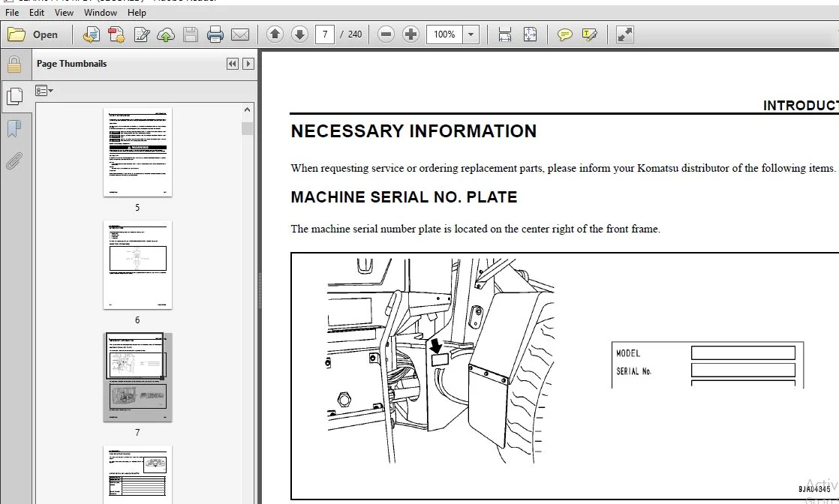Open the Bookmarks panel icon

coord(14,128)
